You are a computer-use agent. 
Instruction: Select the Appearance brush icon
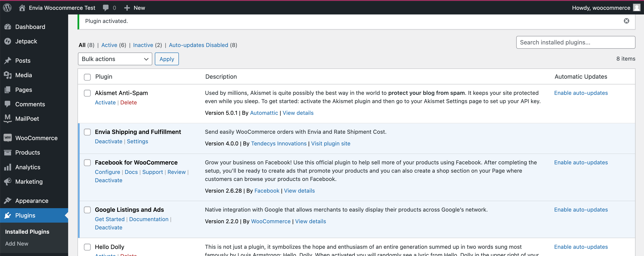click(x=7, y=201)
